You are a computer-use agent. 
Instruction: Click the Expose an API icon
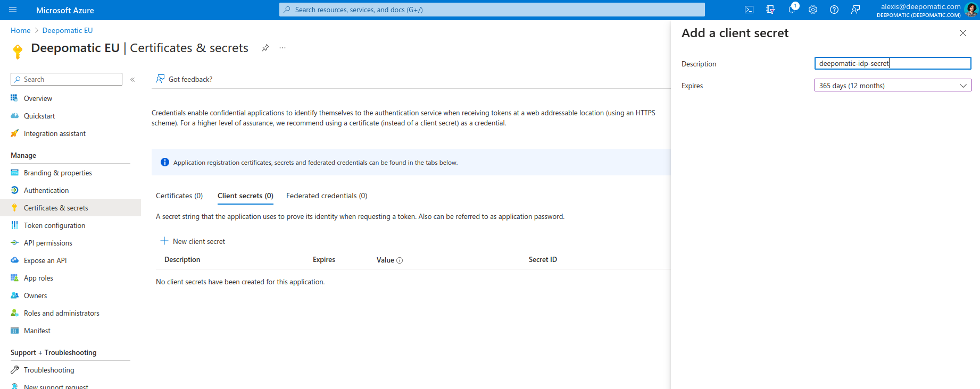pyautogui.click(x=14, y=260)
